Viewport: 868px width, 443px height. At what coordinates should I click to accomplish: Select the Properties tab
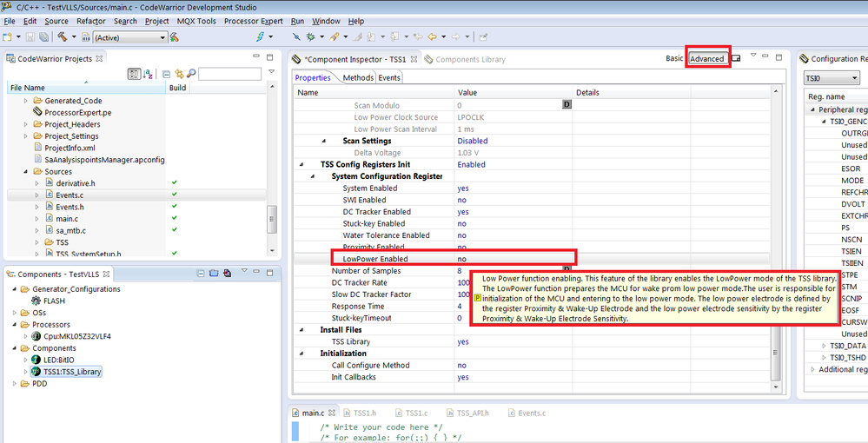[x=313, y=78]
